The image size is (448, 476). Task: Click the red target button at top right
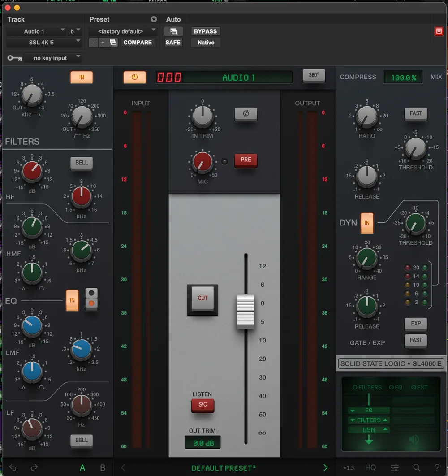point(439,31)
